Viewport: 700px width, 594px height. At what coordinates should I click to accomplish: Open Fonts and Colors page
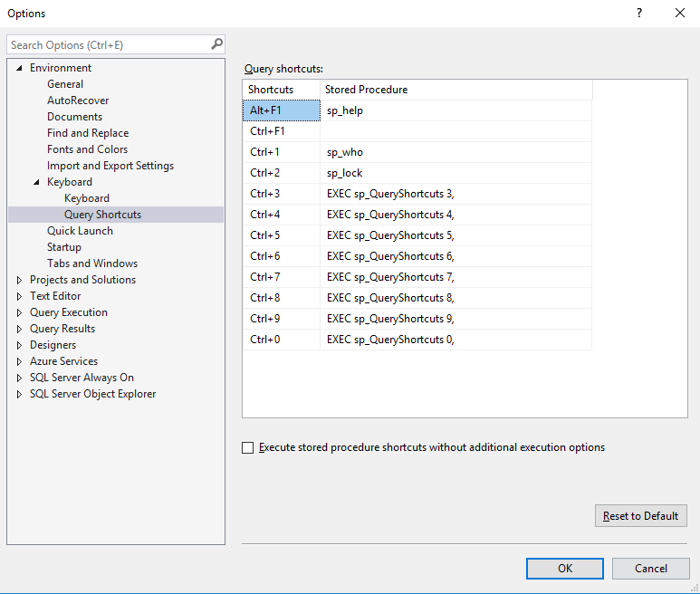[88, 149]
